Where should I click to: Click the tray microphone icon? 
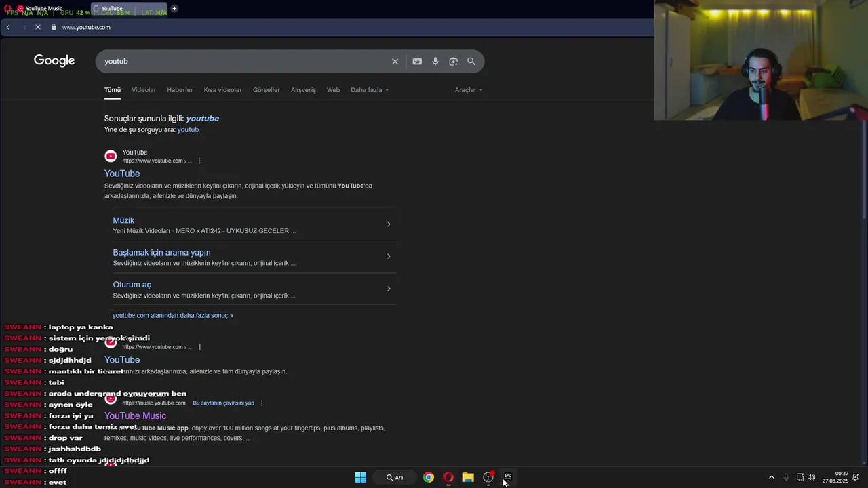(x=786, y=477)
